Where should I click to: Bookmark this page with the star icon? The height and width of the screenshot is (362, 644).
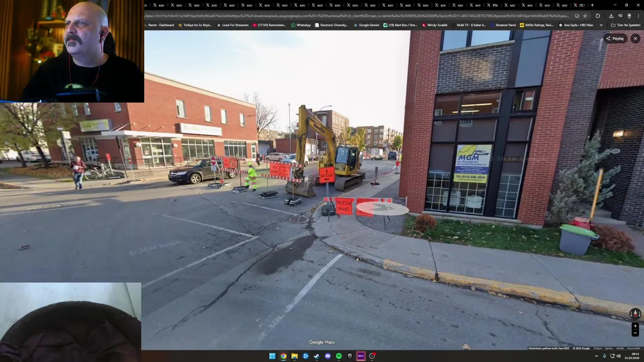click(585, 16)
